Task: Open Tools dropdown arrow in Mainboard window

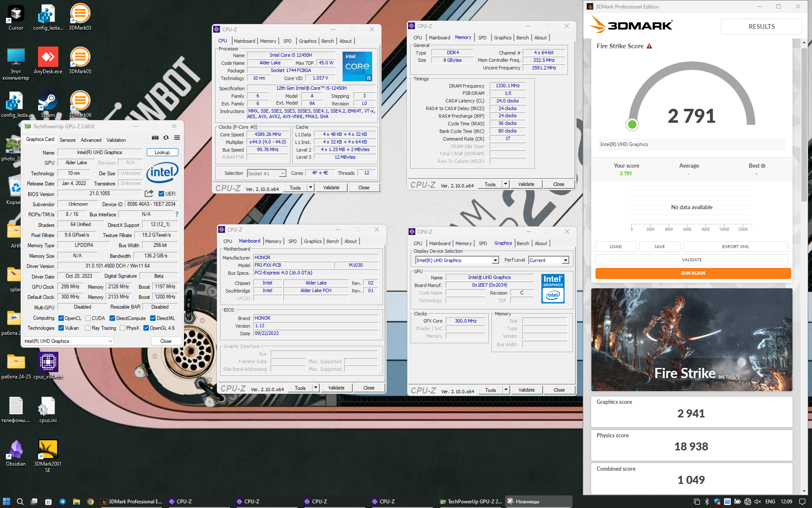Action: (315, 388)
